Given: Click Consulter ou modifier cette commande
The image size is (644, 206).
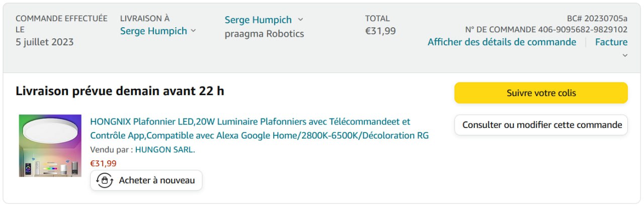Looking at the screenshot, I should click(541, 125).
